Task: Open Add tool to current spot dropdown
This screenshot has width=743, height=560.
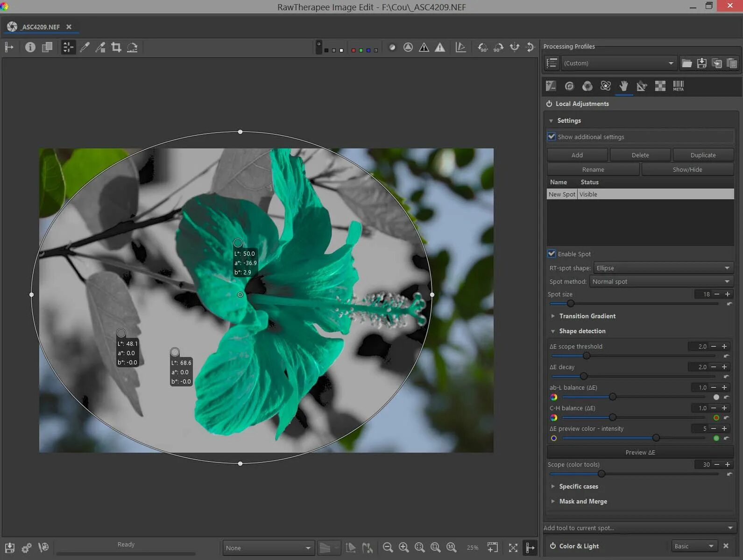Action: click(638, 528)
